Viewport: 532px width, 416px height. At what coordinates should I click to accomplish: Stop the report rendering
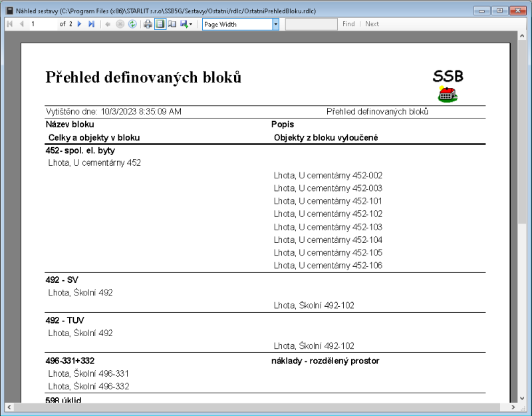[120, 24]
